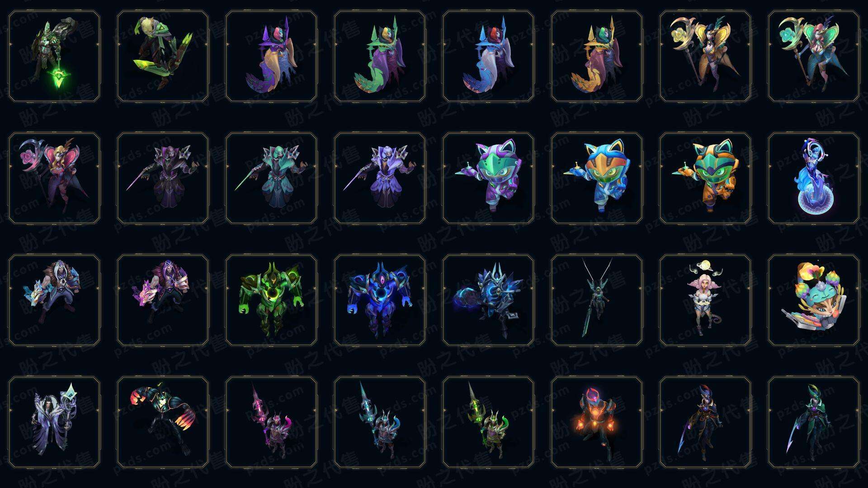This screenshot has height=488, width=868.
Task: Choose the lavender robed assassin chroma
Action: [380, 178]
